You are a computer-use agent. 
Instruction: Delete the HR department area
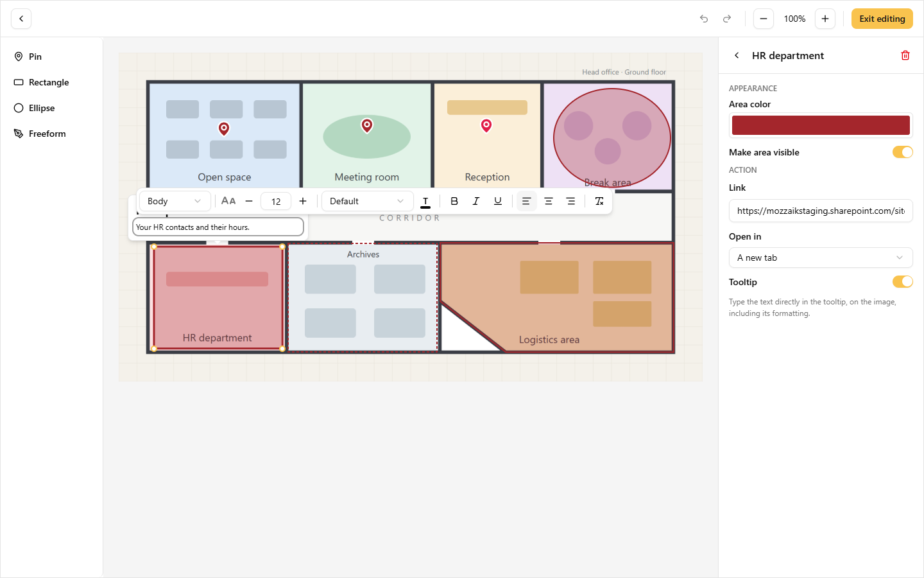(x=905, y=55)
